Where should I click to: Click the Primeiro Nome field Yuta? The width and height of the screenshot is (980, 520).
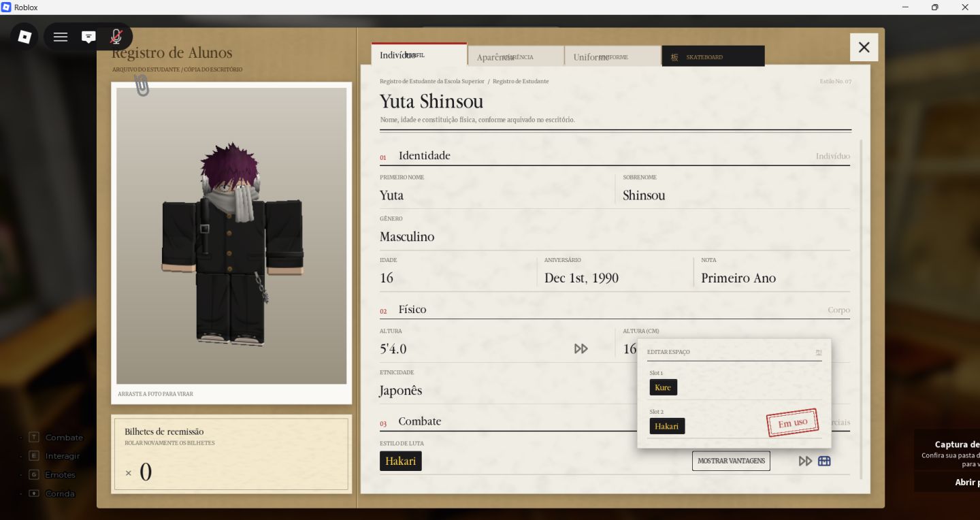[x=392, y=195]
